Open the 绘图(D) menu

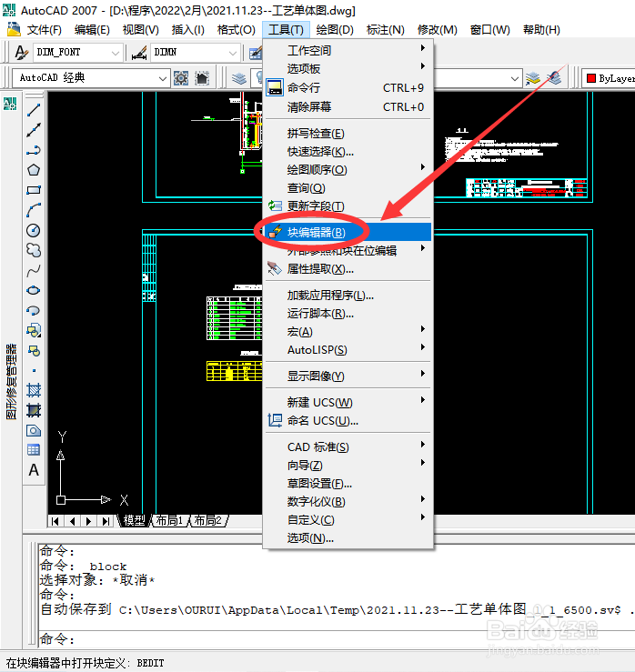tap(335, 30)
